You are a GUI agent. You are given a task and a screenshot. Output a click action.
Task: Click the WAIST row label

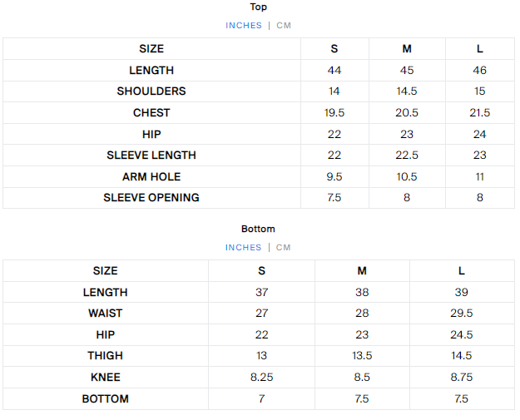click(106, 314)
